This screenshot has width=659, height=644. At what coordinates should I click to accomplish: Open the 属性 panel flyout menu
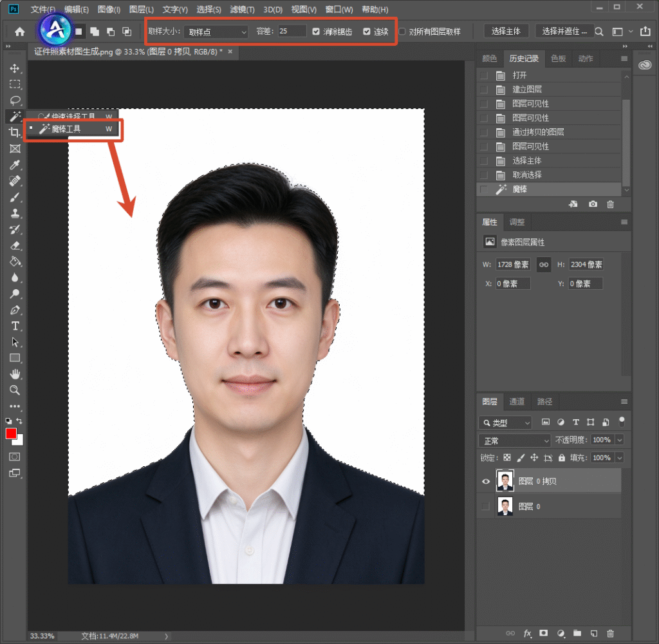(x=624, y=222)
